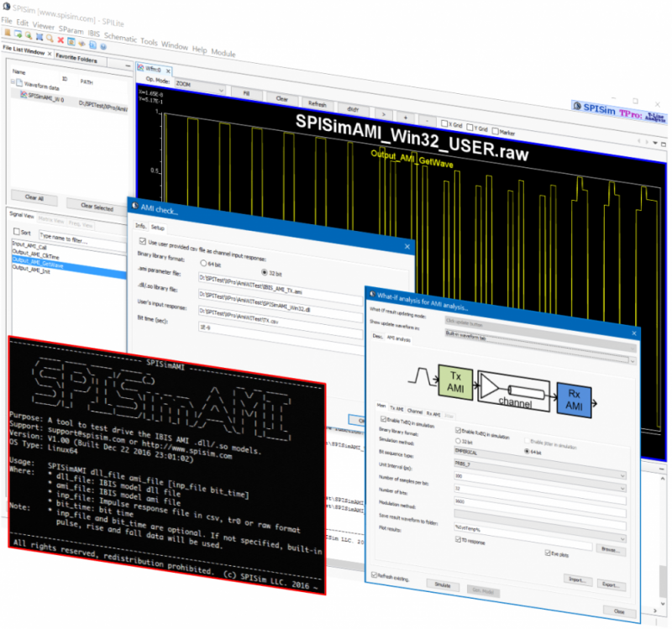The height and width of the screenshot is (629, 672).
Task: Click the Clear All button
Action: tap(34, 198)
